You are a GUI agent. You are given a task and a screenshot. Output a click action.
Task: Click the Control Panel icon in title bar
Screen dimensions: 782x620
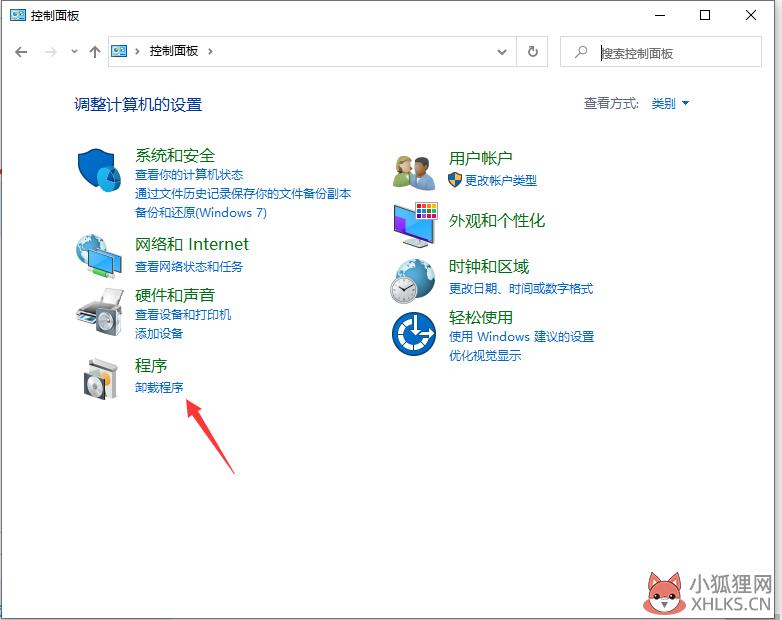tap(18, 15)
